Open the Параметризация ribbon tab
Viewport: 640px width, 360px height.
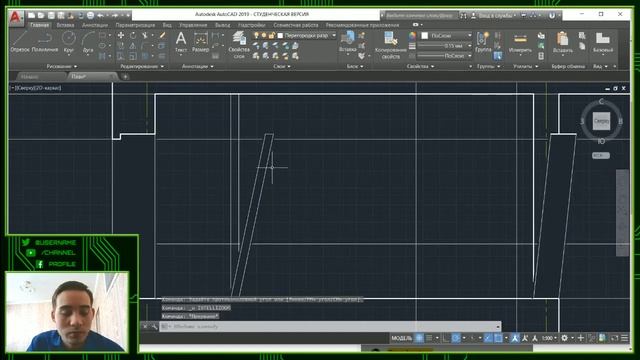[x=135, y=25]
